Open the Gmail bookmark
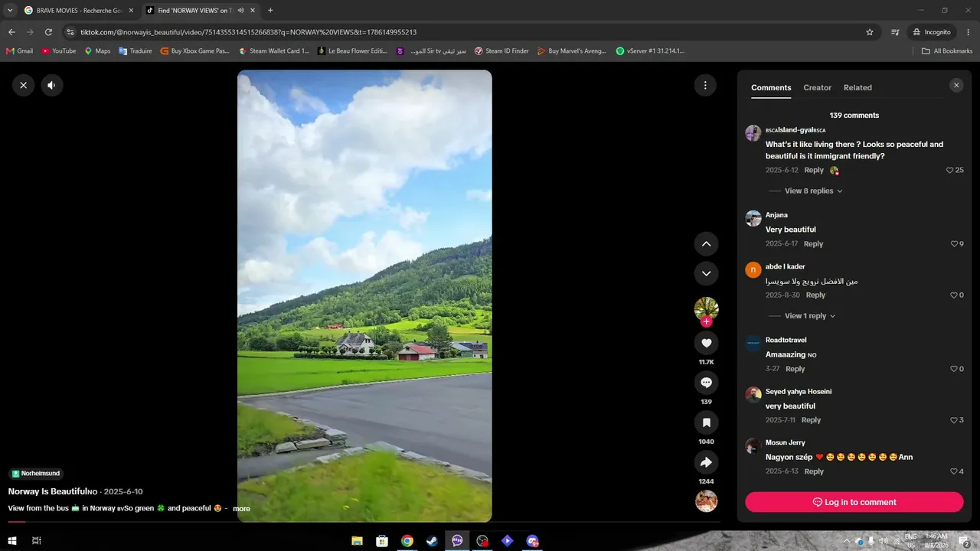The width and height of the screenshot is (980, 551). pyautogui.click(x=20, y=51)
